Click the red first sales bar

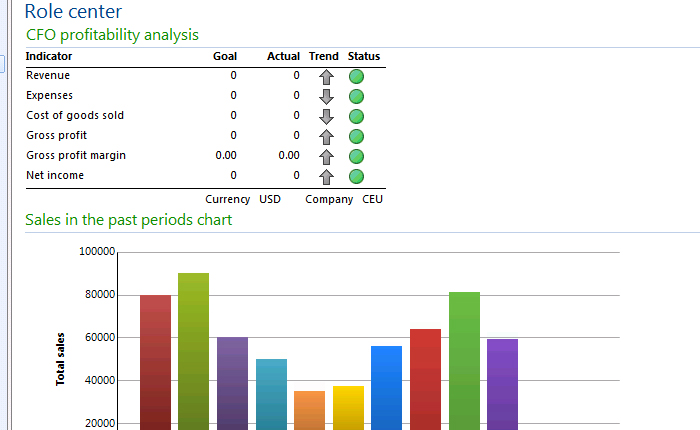(155, 360)
